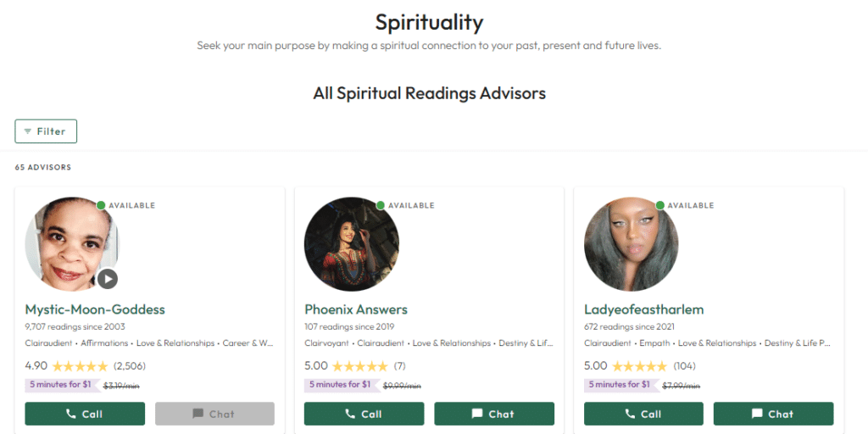Click Mystic-Moon-Goddess 5 minutes for $1 offer
Image resolution: width=868 pixels, height=434 pixels.
coord(59,385)
